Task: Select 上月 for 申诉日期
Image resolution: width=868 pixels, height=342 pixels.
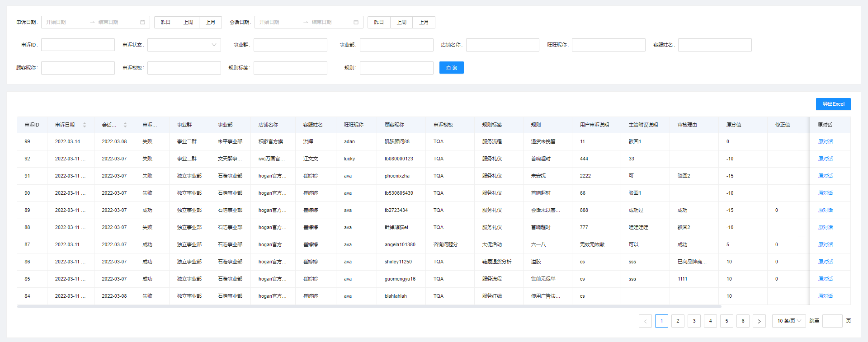Action: 211,22
